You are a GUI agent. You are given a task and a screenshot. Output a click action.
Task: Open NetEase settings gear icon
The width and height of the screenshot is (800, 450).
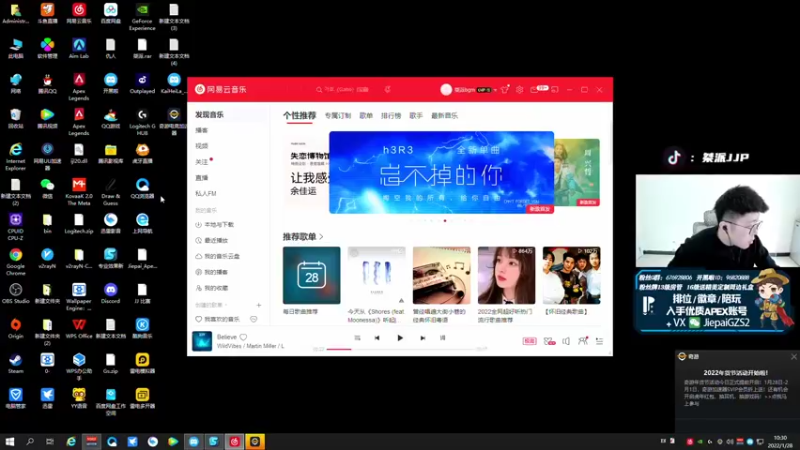519,89
